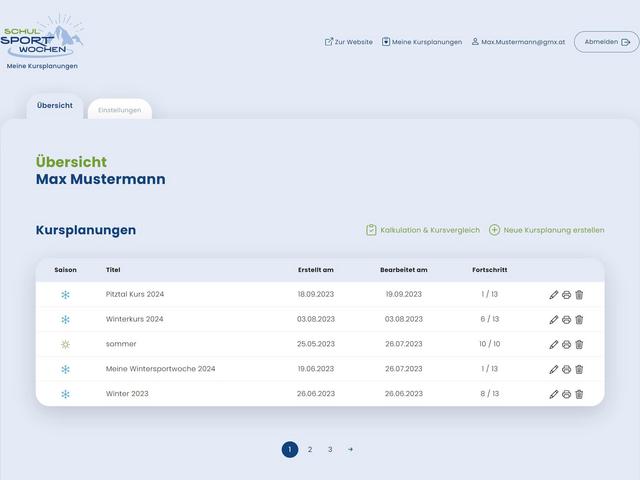
Task: Edit the sommer course planning
Action: [x=553, y=344]
